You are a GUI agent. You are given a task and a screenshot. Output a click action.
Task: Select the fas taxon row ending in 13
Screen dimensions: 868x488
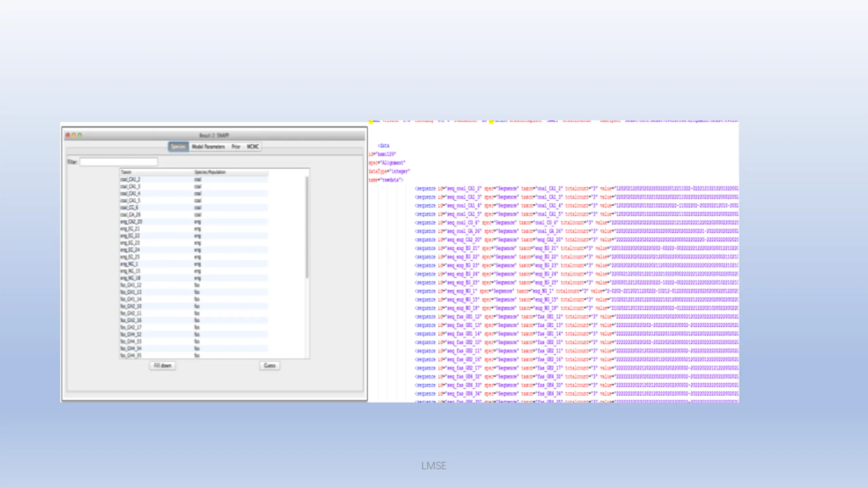tap(194, 292)
